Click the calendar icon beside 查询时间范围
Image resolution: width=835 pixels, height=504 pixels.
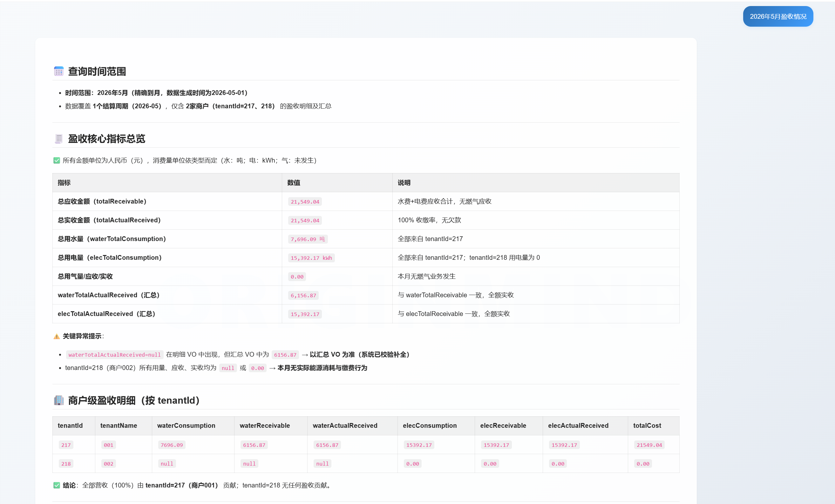(x=59, y=71)
